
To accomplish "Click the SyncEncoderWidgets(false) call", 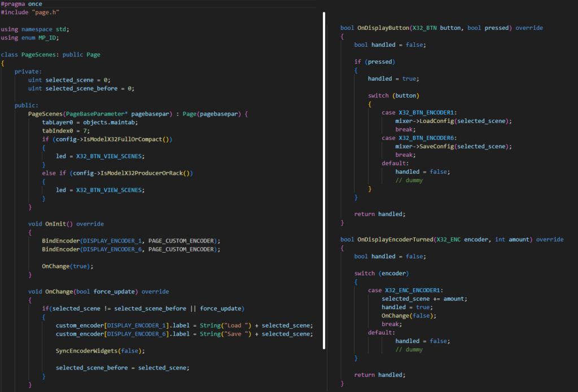I will pos(100,351).
